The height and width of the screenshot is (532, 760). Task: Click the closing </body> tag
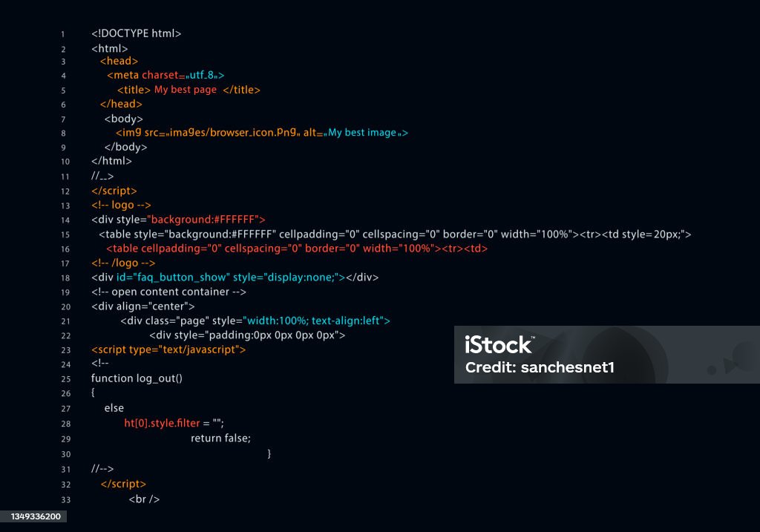(x=125, y=147)
